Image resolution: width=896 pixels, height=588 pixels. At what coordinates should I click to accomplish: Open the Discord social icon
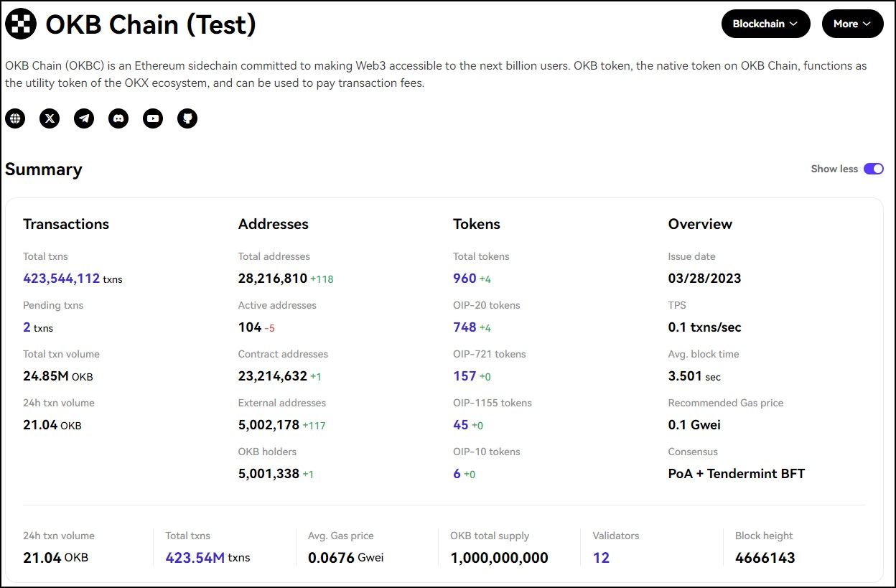[x=118, y=118]
